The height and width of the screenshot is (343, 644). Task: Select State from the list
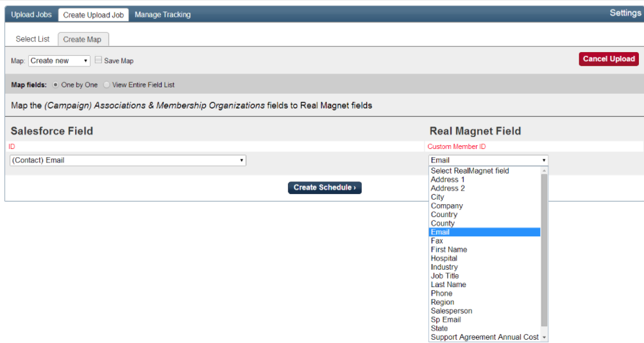(x=485, y=329)
